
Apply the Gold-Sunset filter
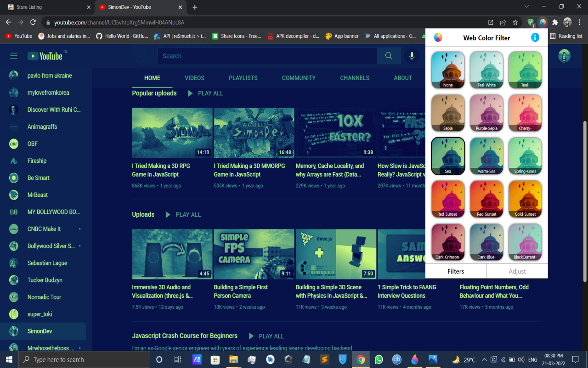coord(525,199)
